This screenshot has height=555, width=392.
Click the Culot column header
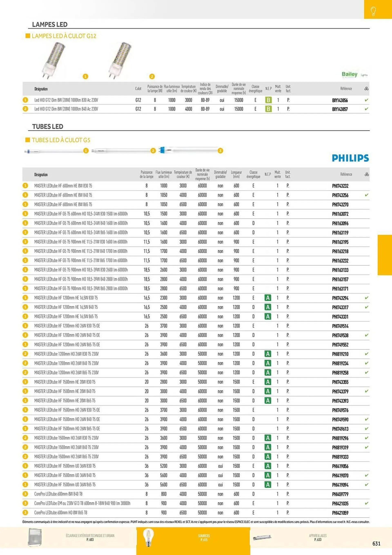point(138,88)
